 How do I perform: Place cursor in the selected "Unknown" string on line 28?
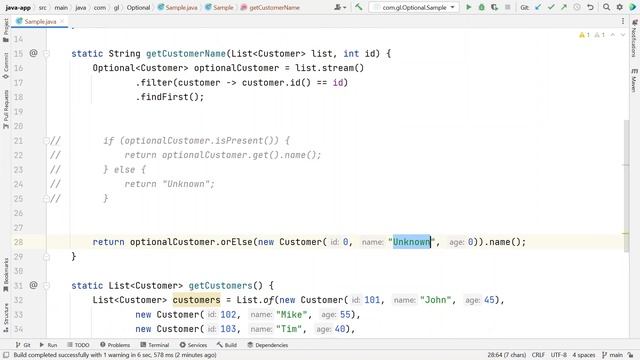click(411, 242)
